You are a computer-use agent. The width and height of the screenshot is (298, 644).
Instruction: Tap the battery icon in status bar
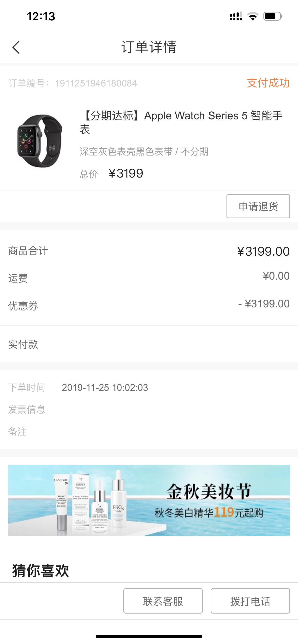click(x=273, y=17)
